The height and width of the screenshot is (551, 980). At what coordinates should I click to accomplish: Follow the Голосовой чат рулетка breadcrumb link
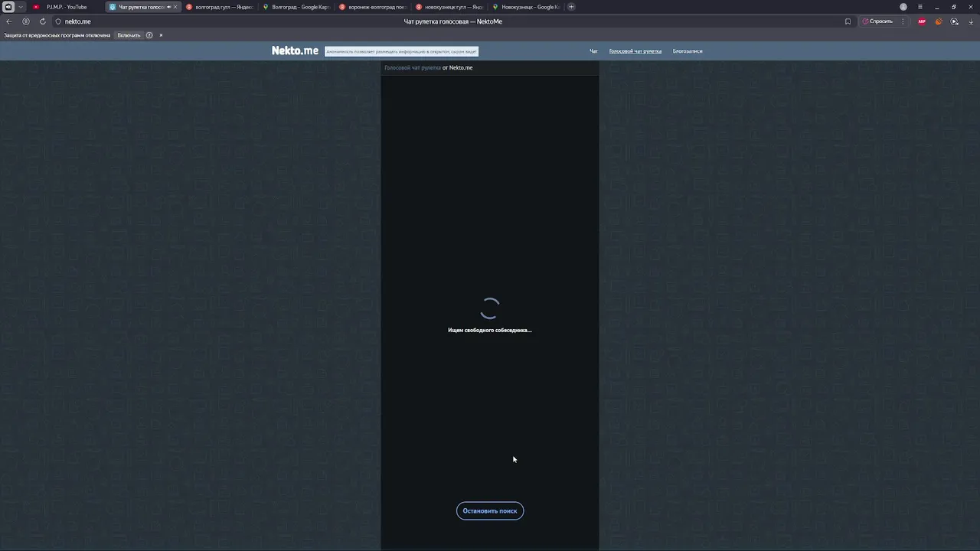(x=413, y=67)
